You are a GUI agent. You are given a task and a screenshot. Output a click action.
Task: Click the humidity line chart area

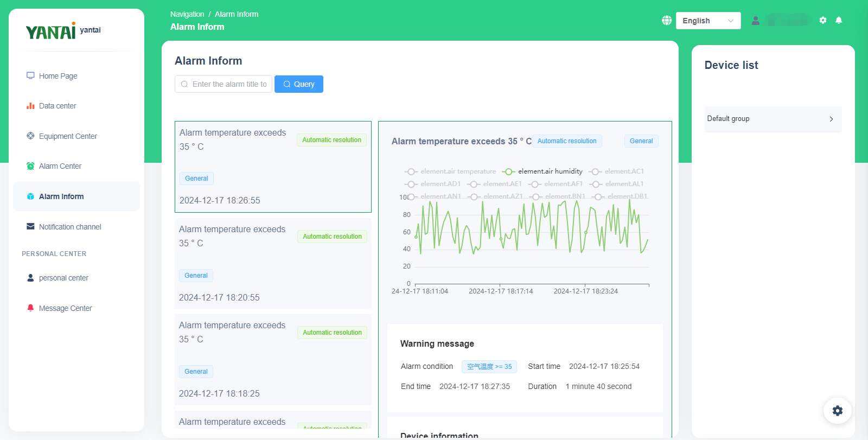coord(532,241)
